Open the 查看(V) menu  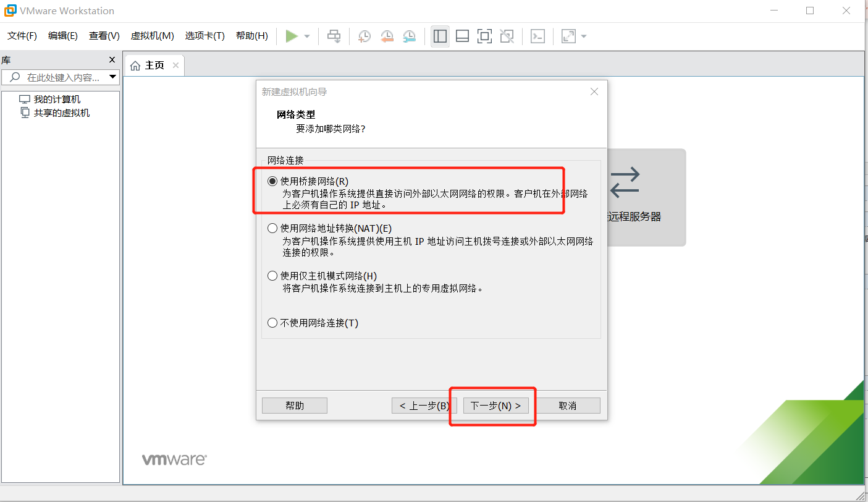[104, 36]
